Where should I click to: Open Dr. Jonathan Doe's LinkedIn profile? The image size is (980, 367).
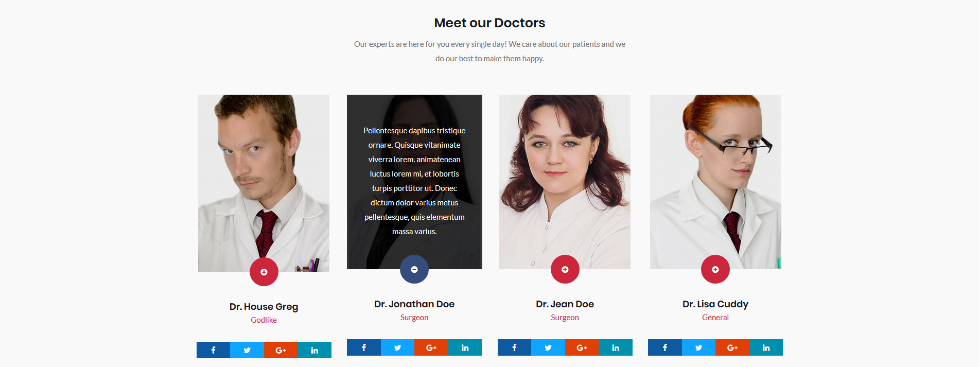tap(465, 347)
